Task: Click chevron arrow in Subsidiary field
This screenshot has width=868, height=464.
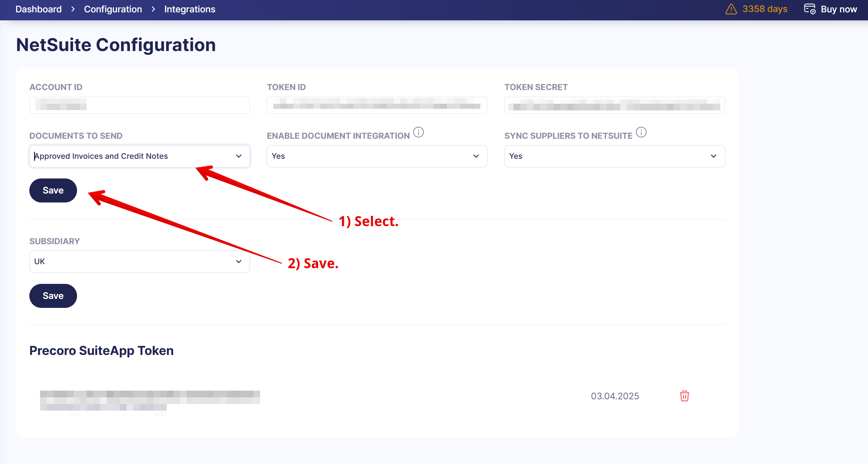Action: pyautogui.click(x=238, y=262)
